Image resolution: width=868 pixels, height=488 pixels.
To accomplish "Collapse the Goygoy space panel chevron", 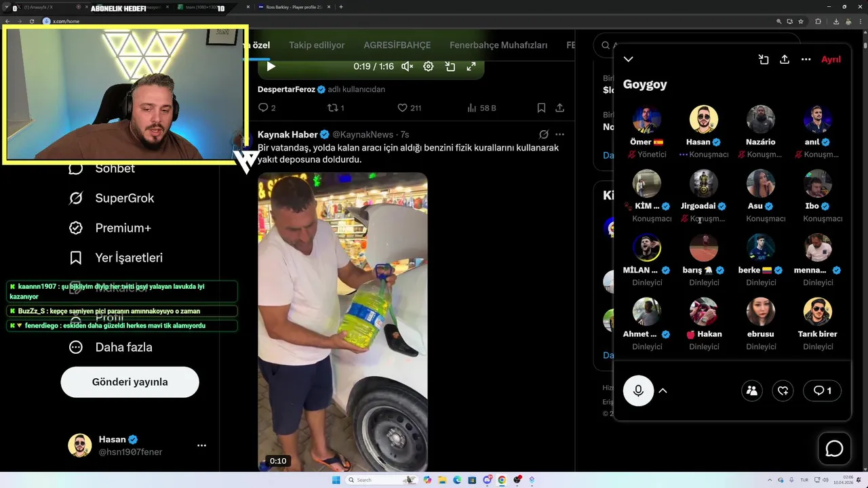I will 629,60.
